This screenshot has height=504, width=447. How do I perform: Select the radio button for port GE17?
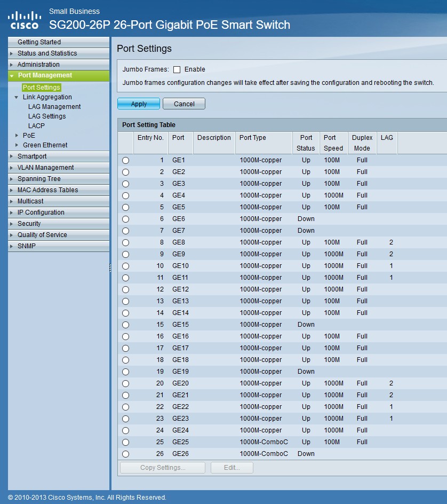click(x=125, y=349)
